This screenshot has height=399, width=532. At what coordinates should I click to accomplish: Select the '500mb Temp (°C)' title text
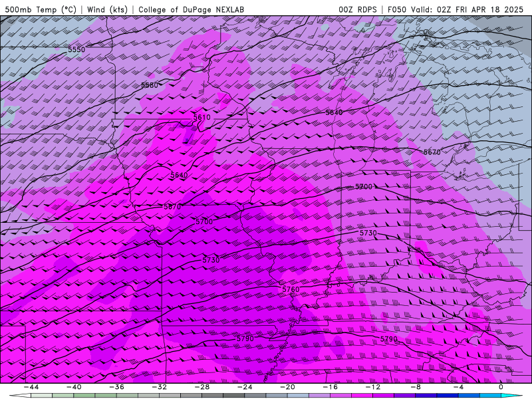41,9
